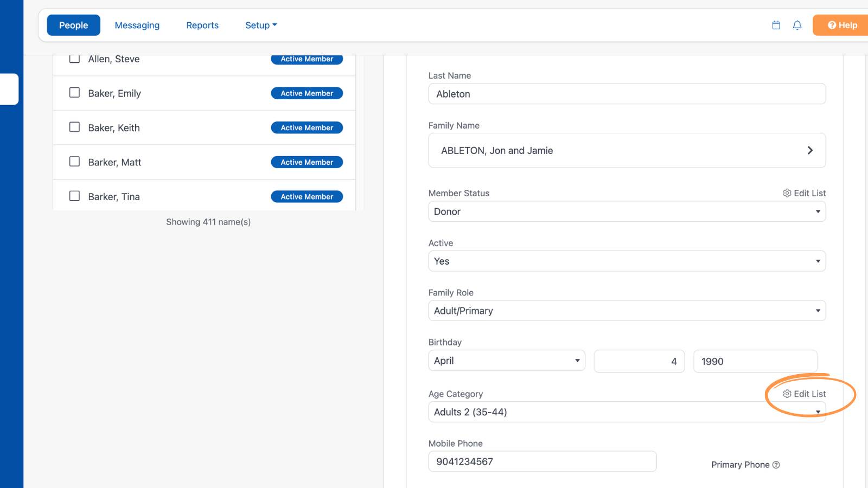Select Barker, Matt in people list
Screen dimensions: 868x488
(114, 162)
